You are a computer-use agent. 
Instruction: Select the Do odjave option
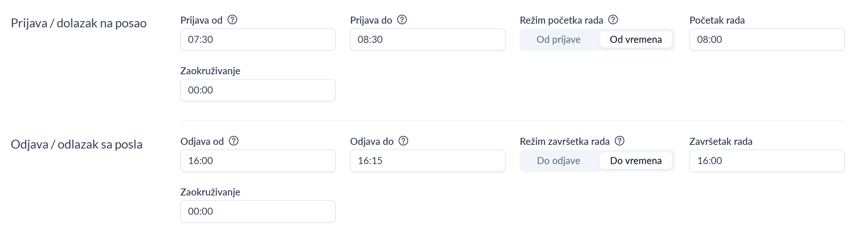558,161
